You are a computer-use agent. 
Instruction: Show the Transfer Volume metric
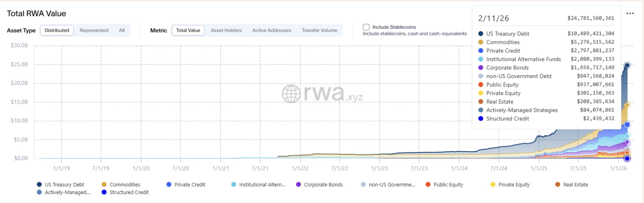(319, 30)
